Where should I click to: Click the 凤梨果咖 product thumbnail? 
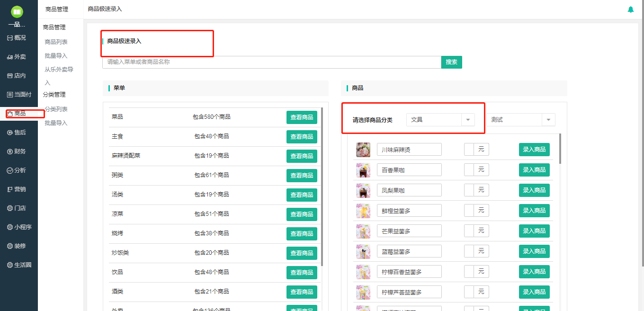[x=363, y=190]
